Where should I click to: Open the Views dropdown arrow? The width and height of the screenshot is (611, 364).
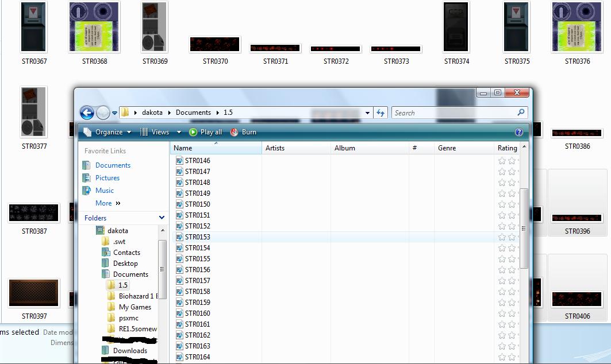pos(179,132)
